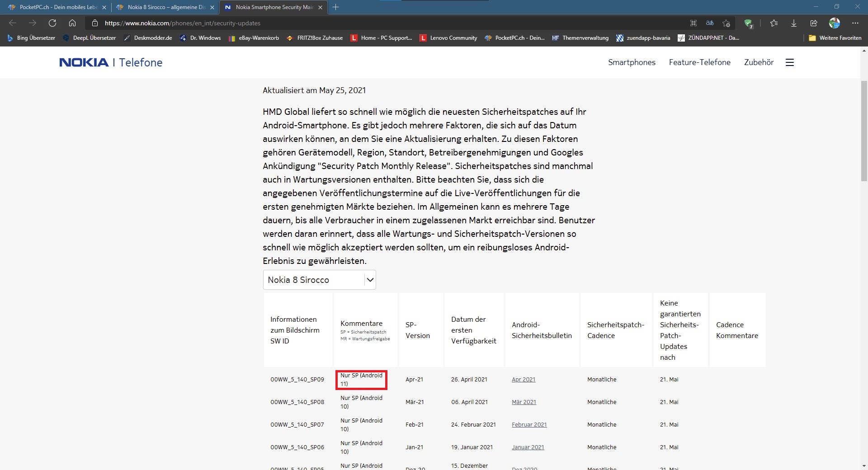This screenshot has height=470, width=868.
Task: Open PocketPC.ch bookmark in favorites bar
Action: [x=514, y=38]
